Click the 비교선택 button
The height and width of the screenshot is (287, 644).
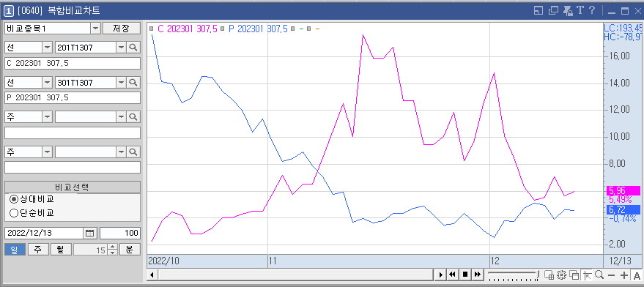pyautogui.click(x=73, y=187)
